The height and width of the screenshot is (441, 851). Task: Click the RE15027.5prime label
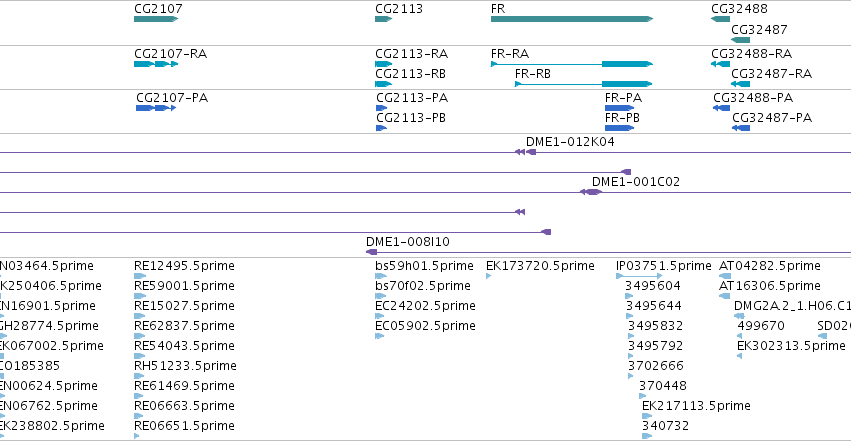[x=185, y=306]
